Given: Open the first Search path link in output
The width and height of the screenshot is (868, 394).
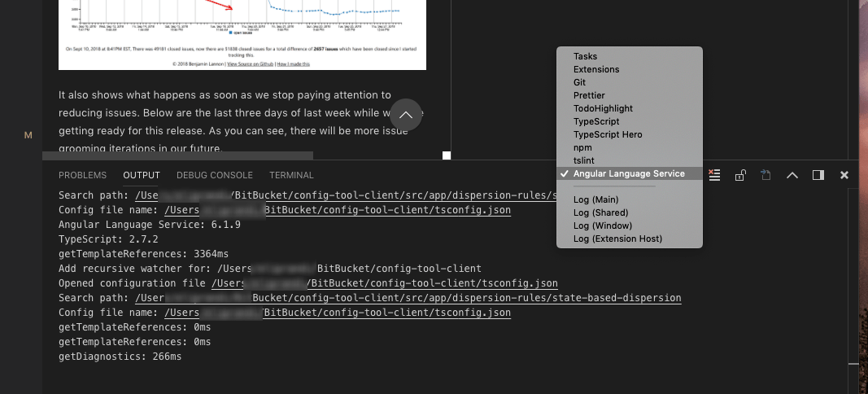Looking at the screenshot, I should [x=346, y=195].
